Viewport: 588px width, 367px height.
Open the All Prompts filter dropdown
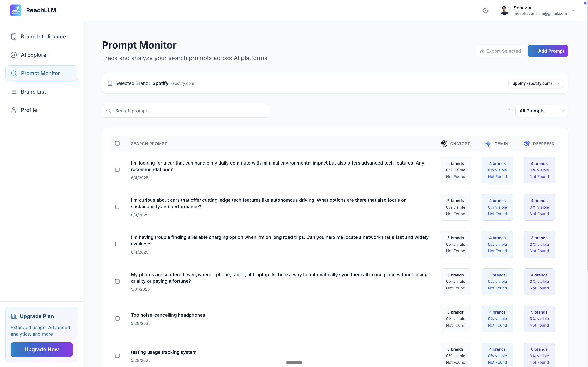point(542,111)
